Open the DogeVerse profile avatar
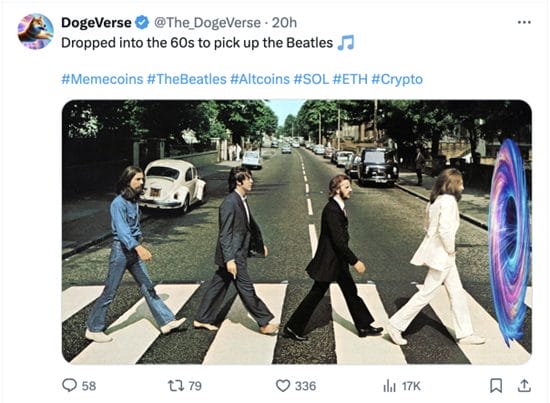 click(x=35, y=32)
